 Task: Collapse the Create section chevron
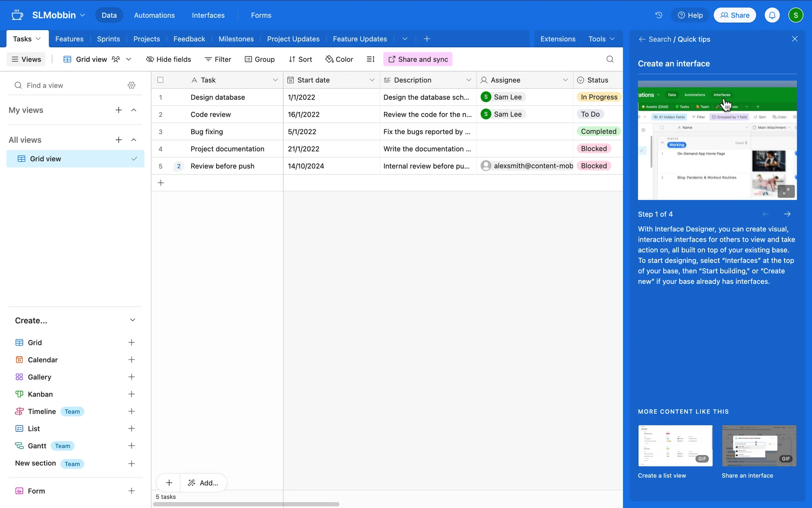point(132,320)
